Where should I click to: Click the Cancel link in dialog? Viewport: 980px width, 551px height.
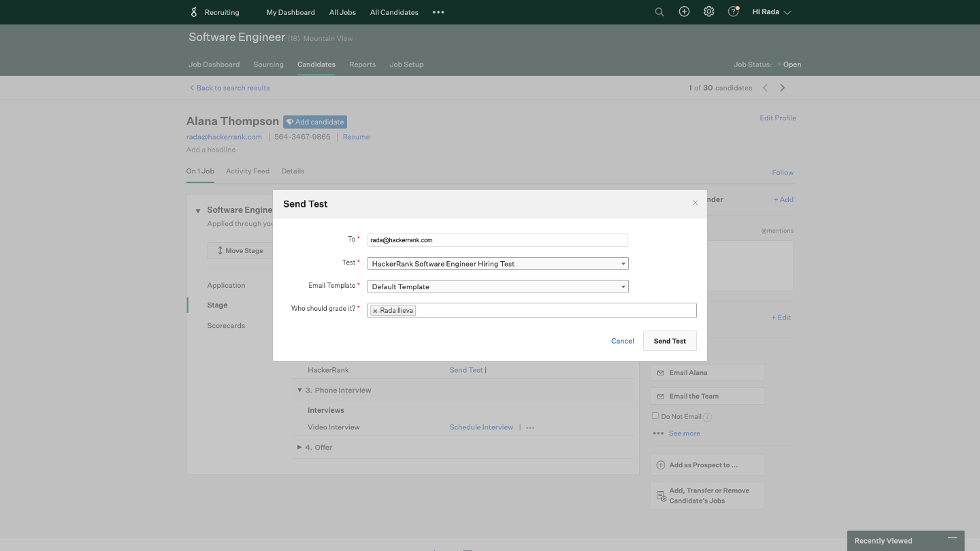click(622, 341)
